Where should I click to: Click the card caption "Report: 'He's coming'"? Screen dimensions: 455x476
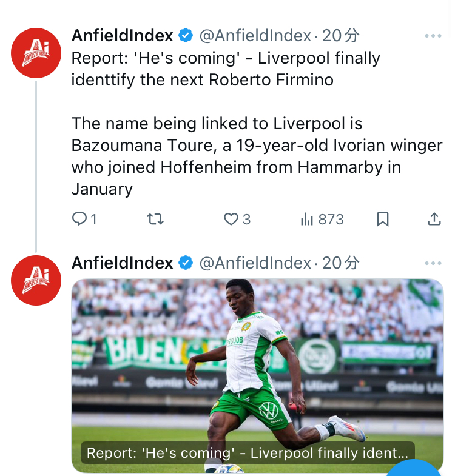pyautogui.click(x=248, y=453)
